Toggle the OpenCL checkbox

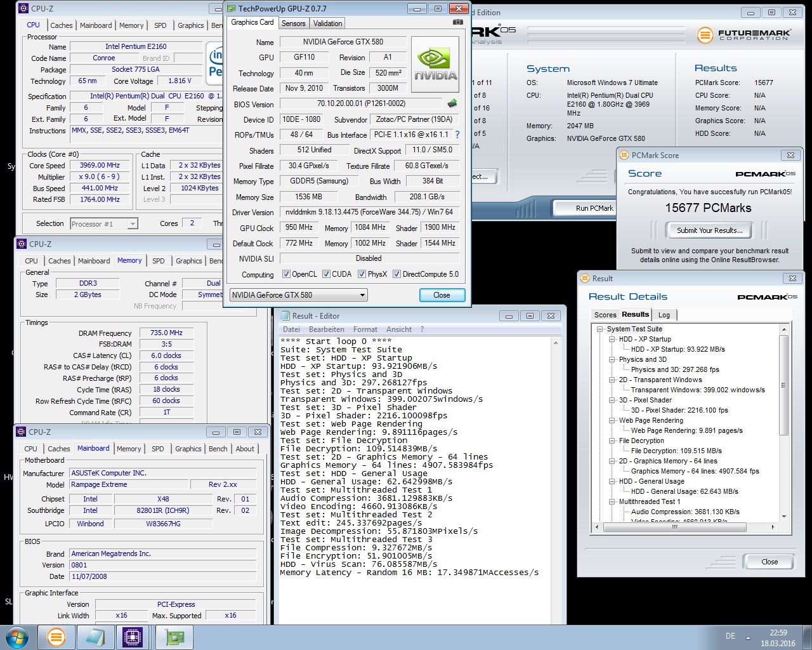286,274
